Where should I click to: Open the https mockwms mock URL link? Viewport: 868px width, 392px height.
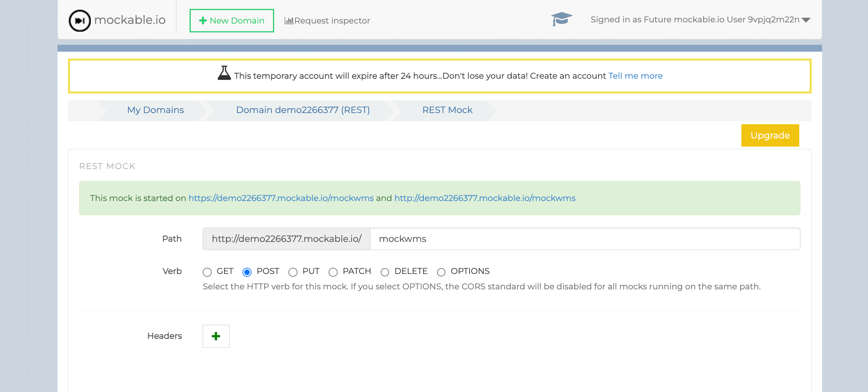pos(281,198)
